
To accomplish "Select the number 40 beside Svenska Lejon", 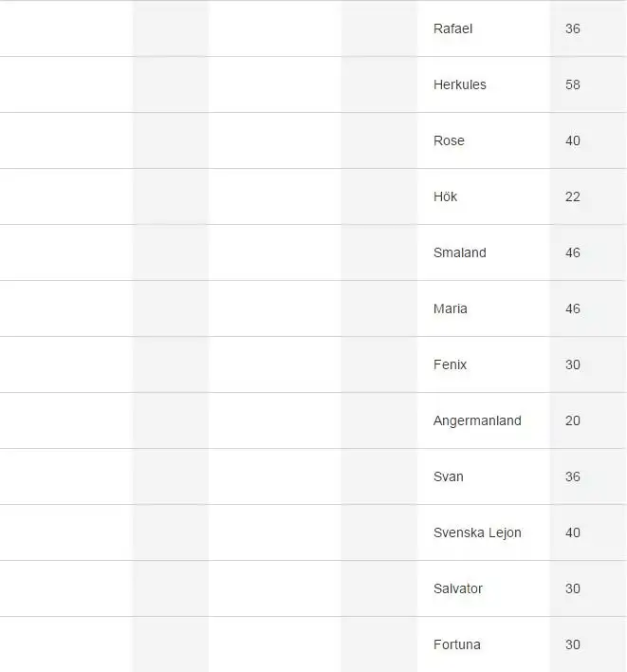I will 572,532.
